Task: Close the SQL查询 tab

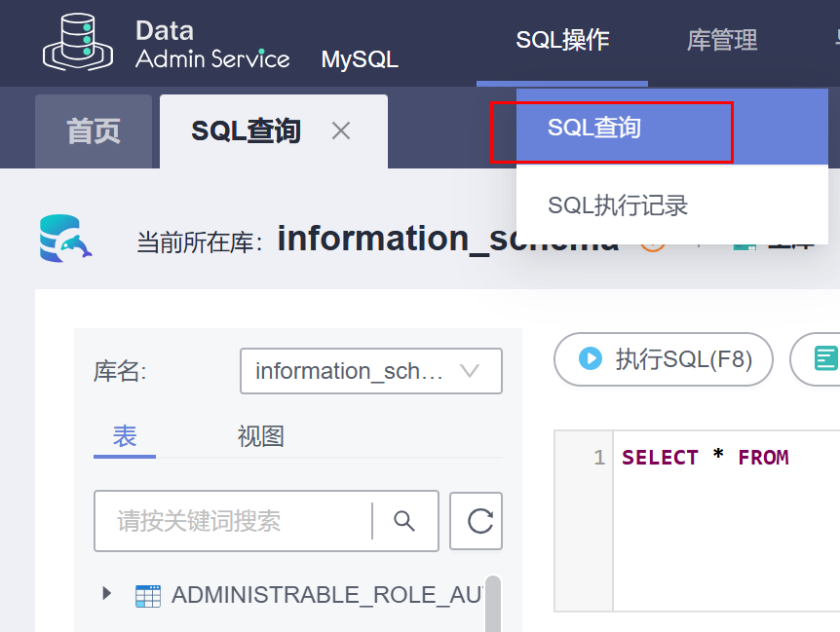Action: coord(341,130)
